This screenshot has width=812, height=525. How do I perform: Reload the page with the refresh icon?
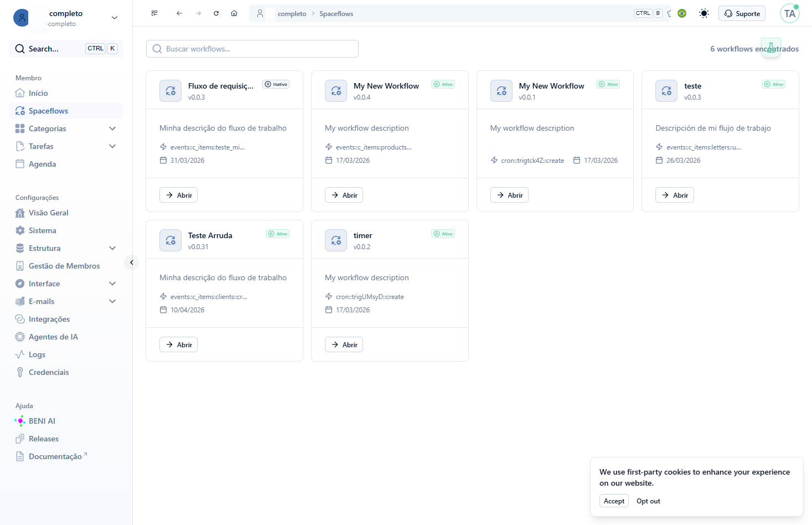point(216,13)
